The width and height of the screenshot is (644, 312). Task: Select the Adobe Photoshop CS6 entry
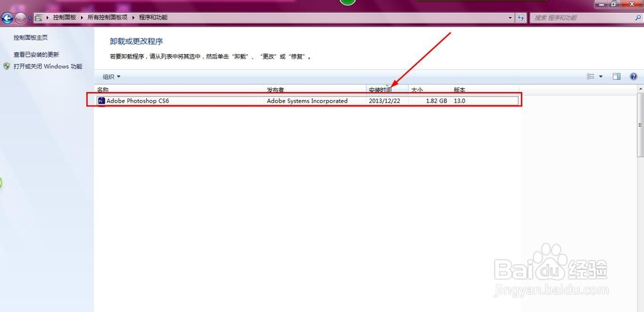tap(307, 101)
